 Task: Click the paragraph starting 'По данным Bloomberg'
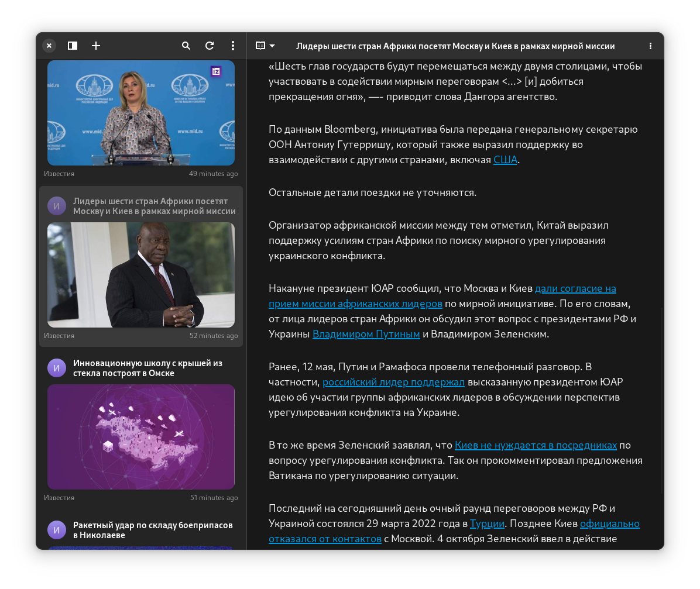coord(453,144)
